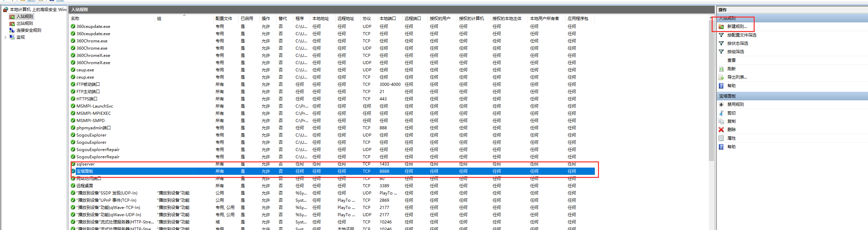This screenshot has width=868, height=230.
Task: Click the 复制 copy icon
Action: click(x=721, y=121)
